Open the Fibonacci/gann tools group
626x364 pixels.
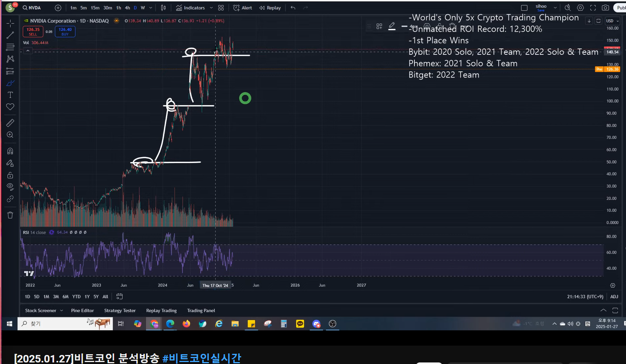(x=10, y=47)
